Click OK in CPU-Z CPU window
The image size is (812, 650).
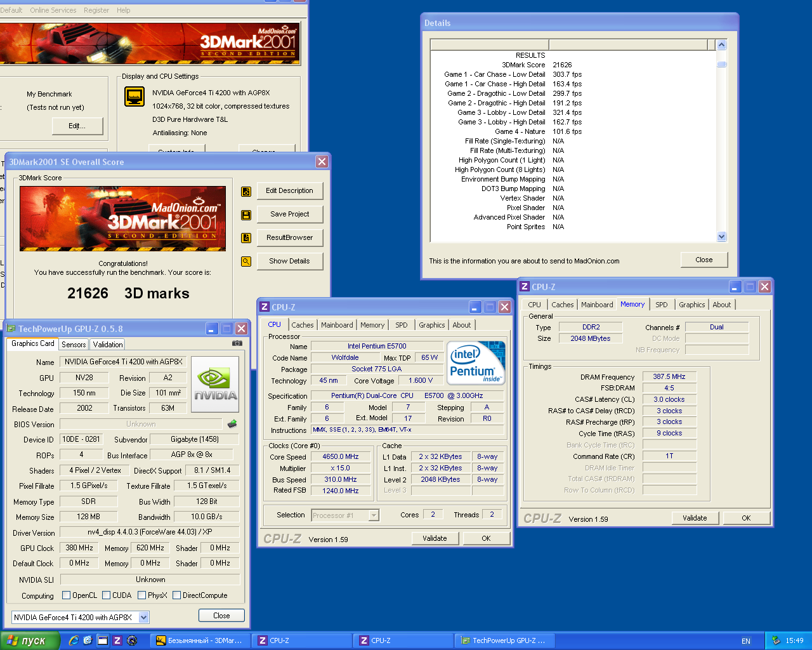(x=486, y=538)
